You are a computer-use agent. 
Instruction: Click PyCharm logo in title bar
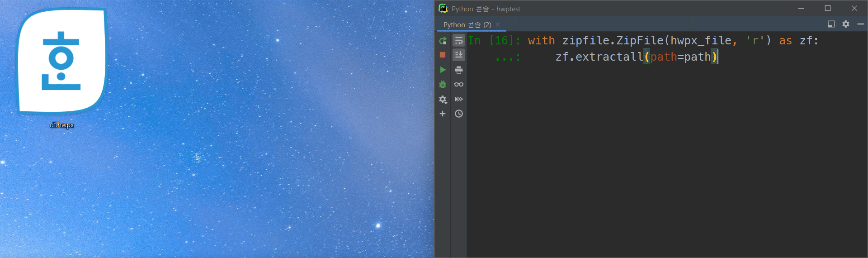[x=443, y=8]
